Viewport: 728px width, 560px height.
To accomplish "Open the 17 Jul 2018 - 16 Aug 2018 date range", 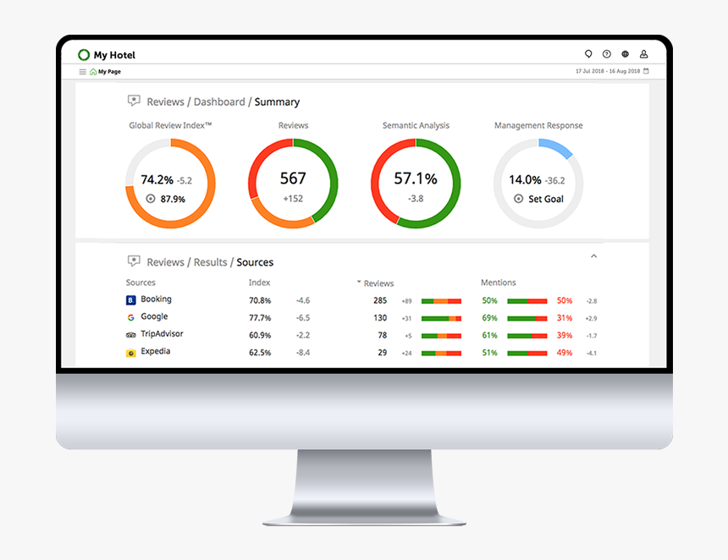I will [608, 71].
